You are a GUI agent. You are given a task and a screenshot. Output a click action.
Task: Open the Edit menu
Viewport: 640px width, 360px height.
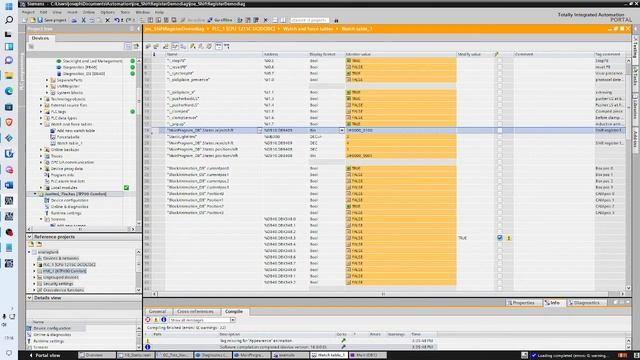click(x=43, y=12)
